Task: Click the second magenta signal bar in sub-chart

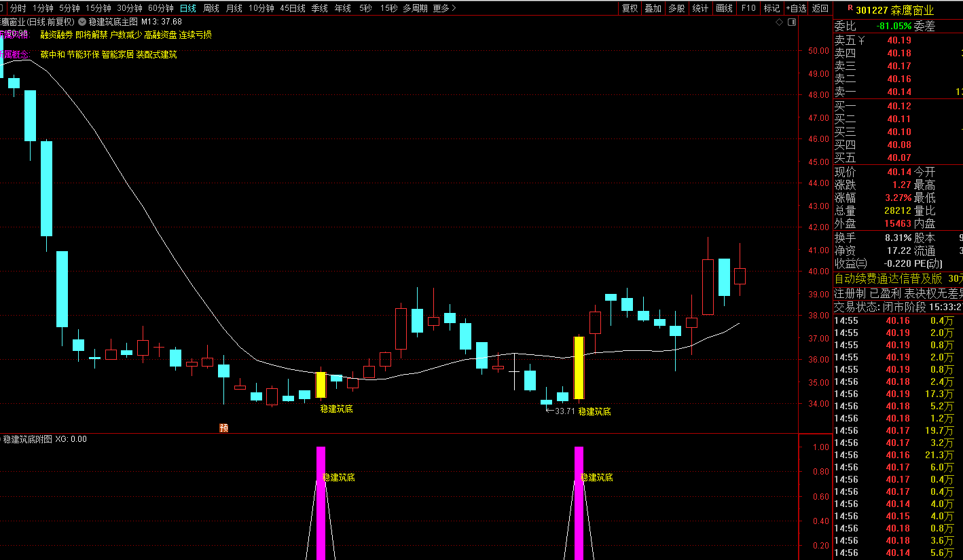Action: (x=579, y=502)
